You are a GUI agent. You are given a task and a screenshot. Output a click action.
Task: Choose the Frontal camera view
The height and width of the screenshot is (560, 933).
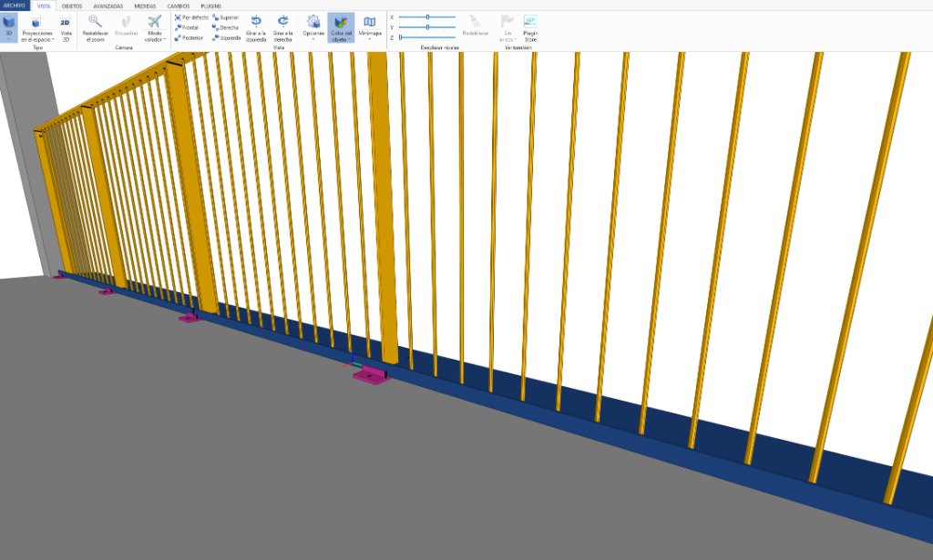187,28
